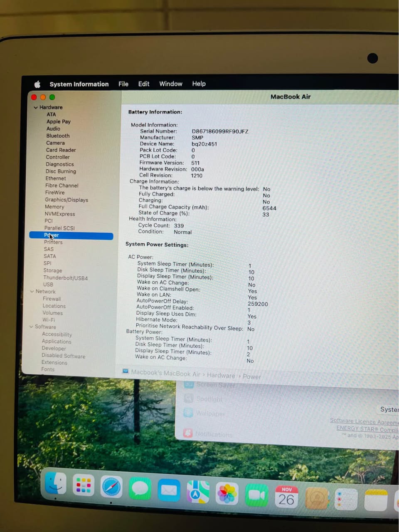Select Memory in the sidebar
399x532 pixels.
tap(54, 207)
